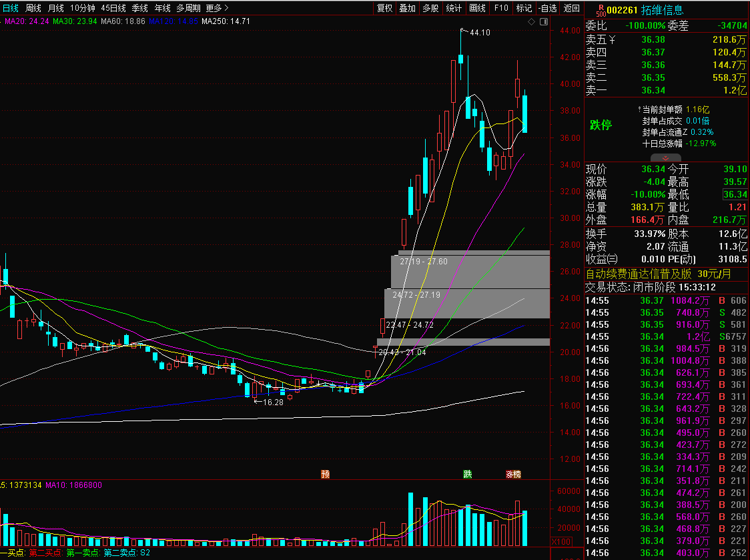Click the ¥ icon beside 卖五
The height and width of the screenshot is (560, 750).
(612, 40)
